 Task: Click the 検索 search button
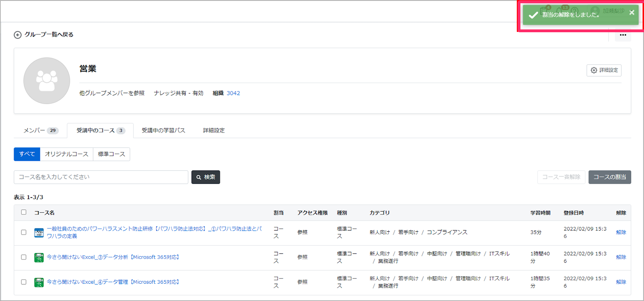[x=206, y=177]
